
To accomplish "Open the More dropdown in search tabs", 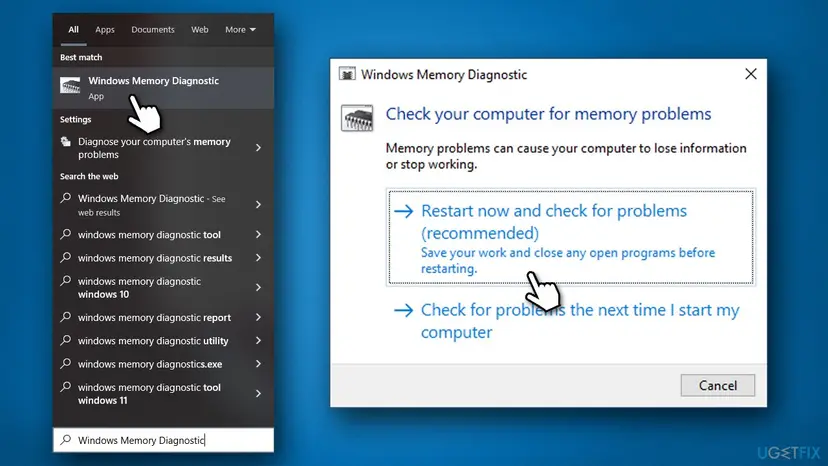I will coord(240,30).
